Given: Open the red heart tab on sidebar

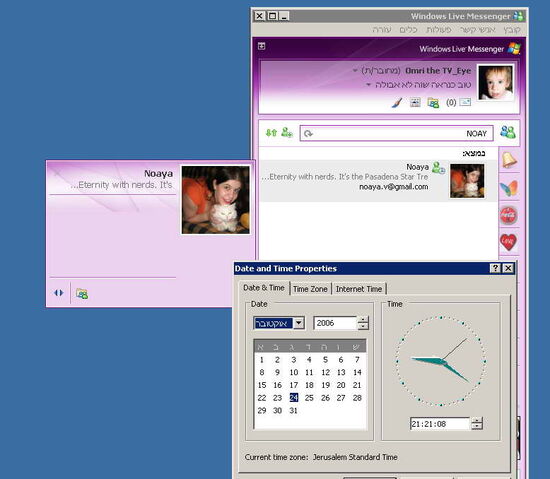Looking at the screenshot, I should pos(508,242).
